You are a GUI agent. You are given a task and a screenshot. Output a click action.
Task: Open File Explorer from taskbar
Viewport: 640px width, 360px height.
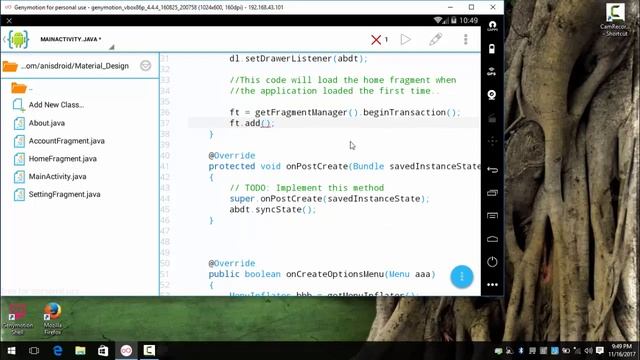tap(80, 351)
